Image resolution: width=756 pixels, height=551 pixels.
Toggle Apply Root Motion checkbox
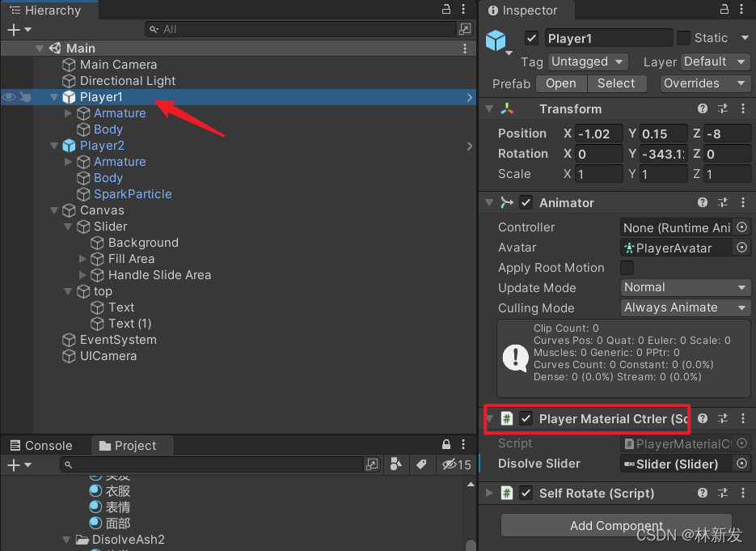(627, 268)
